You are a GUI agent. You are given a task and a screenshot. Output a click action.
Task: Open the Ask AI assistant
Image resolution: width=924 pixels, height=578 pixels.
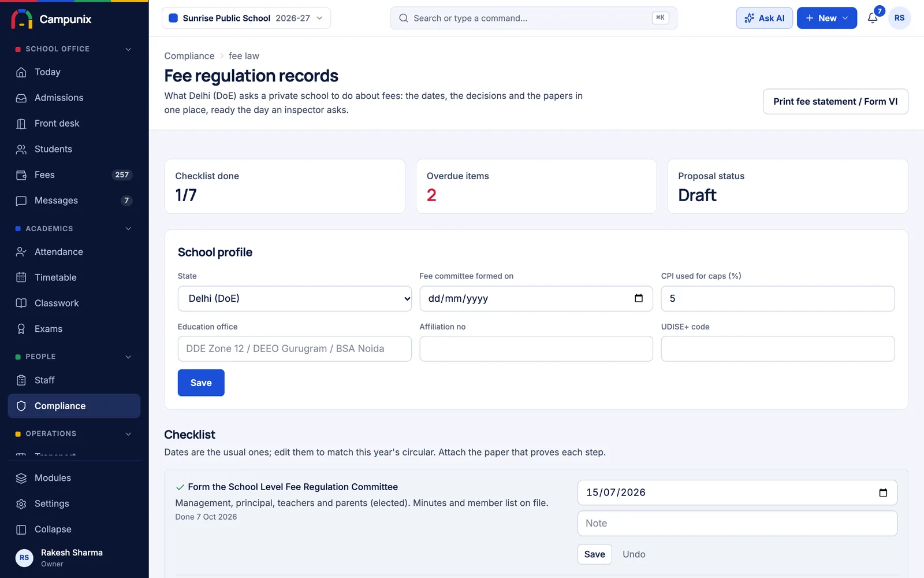(x=764, y=18)
